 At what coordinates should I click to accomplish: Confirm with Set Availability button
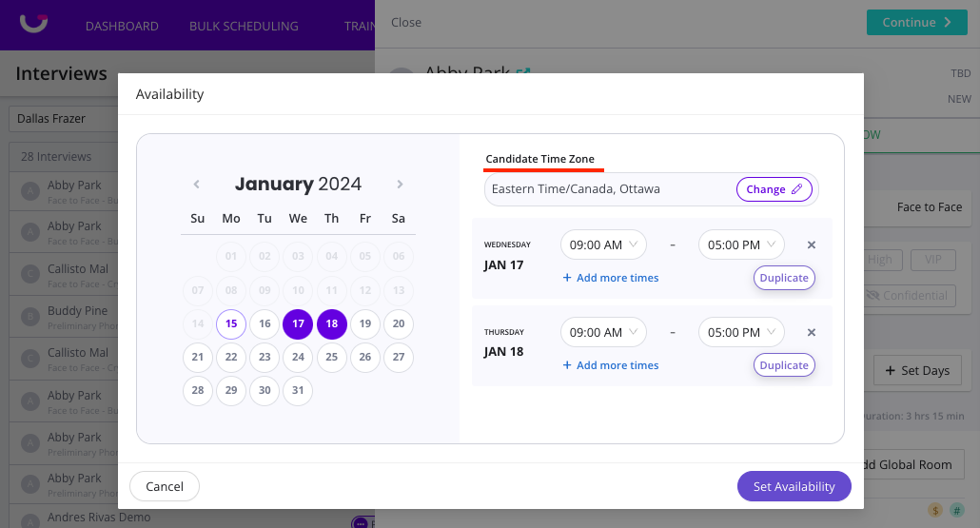pyautogui.click(x=794, y=486)
